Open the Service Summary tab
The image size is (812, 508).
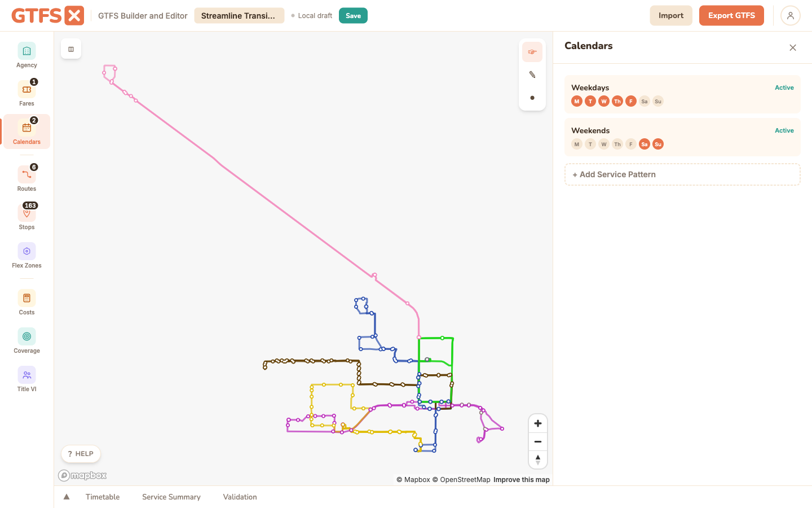tap(171, 497)
